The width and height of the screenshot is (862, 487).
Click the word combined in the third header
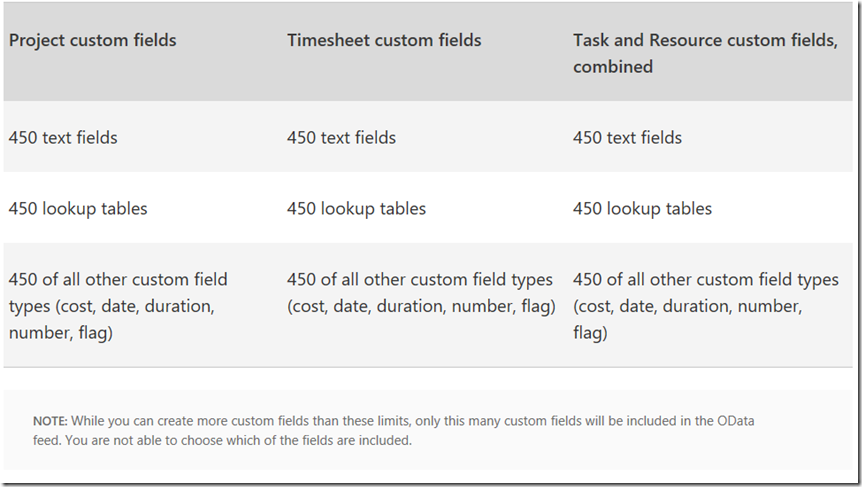613,67
